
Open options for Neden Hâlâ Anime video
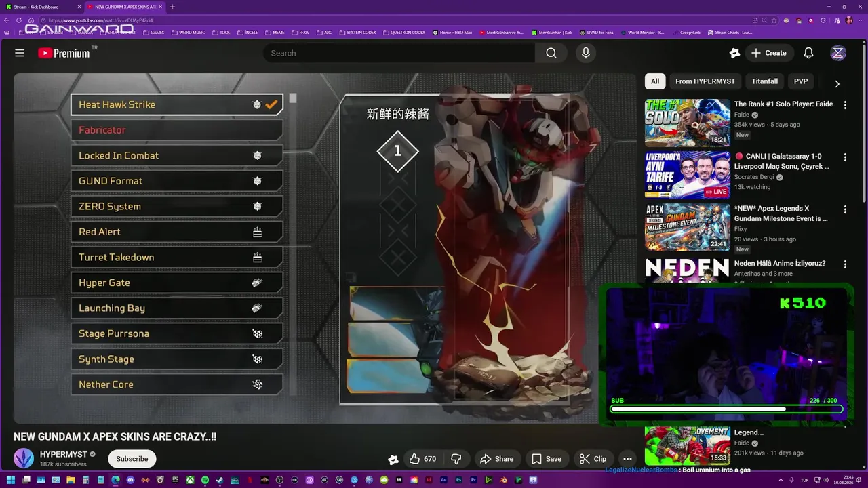click(x=845, y=264)
